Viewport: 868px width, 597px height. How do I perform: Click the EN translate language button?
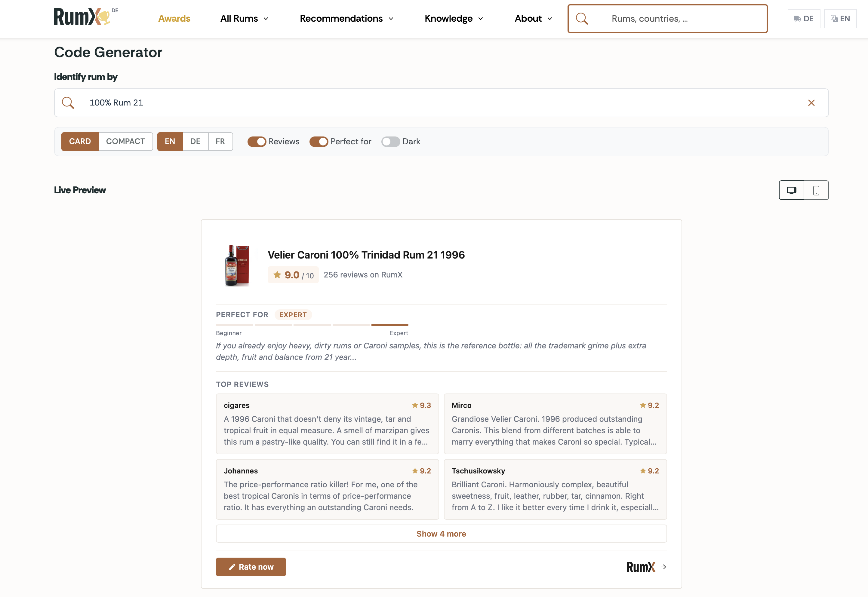[840, 19]
